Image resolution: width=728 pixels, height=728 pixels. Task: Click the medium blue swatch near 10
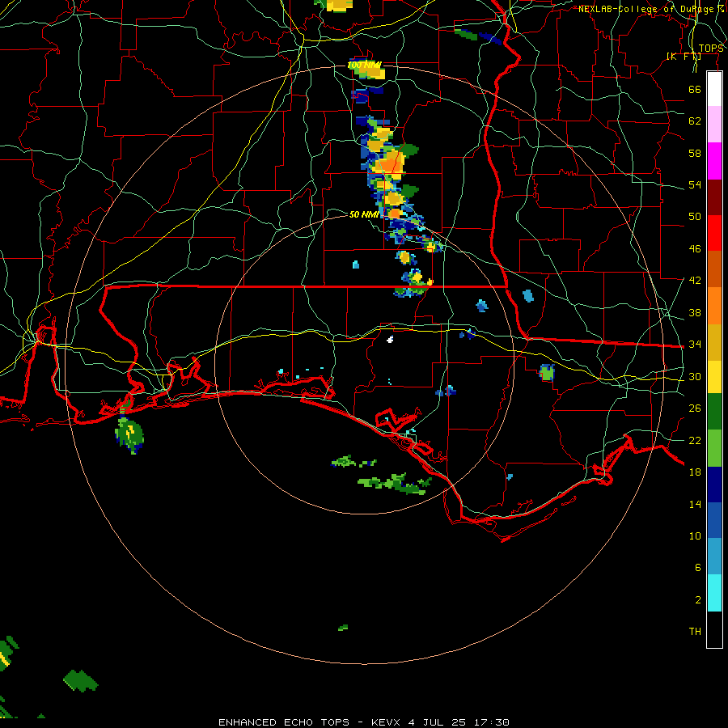[x=714, y=520]
